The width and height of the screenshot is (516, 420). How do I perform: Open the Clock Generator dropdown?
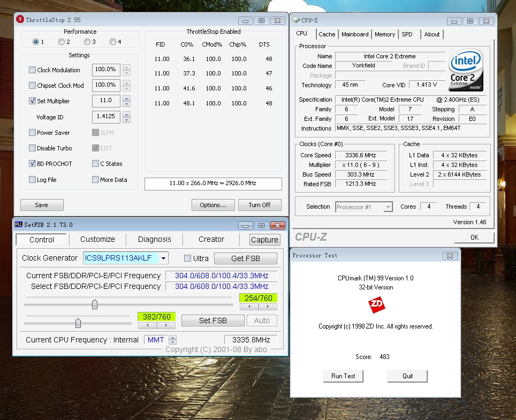pos(163,258)
